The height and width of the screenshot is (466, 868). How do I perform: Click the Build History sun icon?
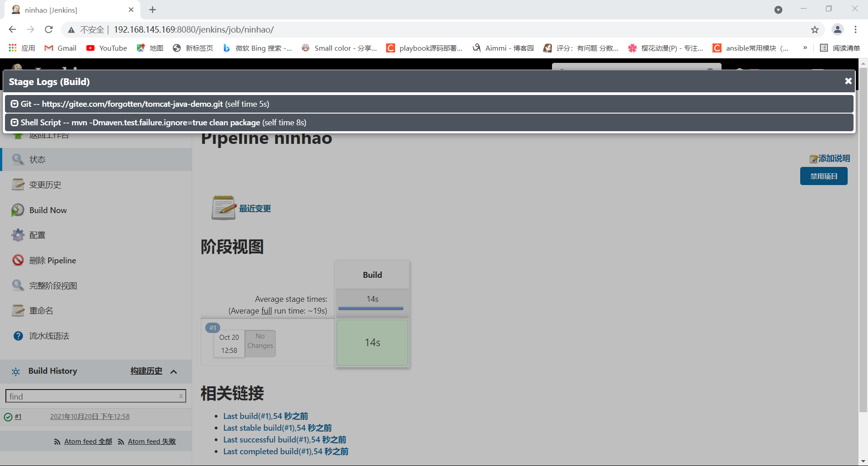[x=16, y=371]
